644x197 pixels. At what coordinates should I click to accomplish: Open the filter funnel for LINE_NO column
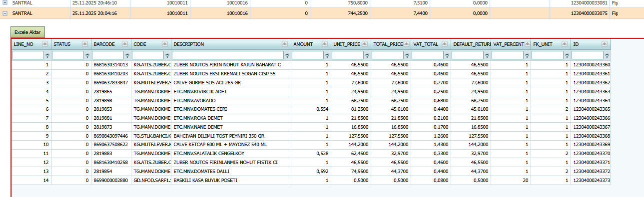[x=47, y=55]
